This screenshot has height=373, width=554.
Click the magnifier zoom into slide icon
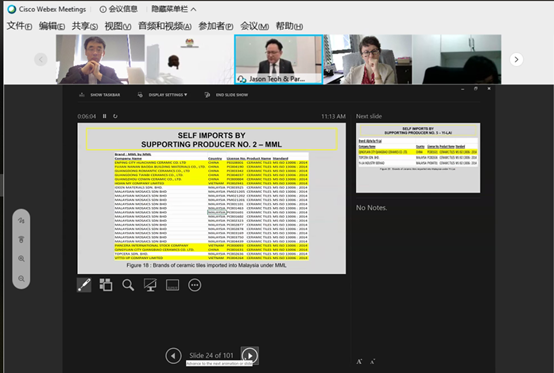click(x=128, y=285)
